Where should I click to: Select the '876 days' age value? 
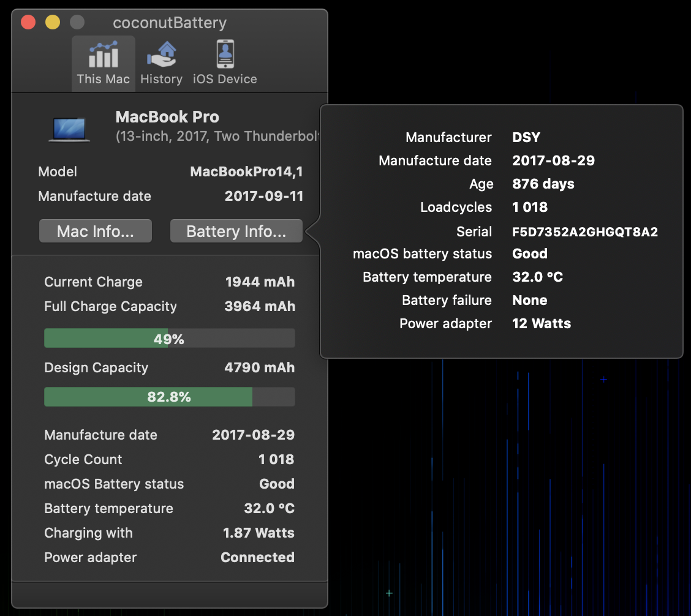pyautogui.click(x=543, y=184)
